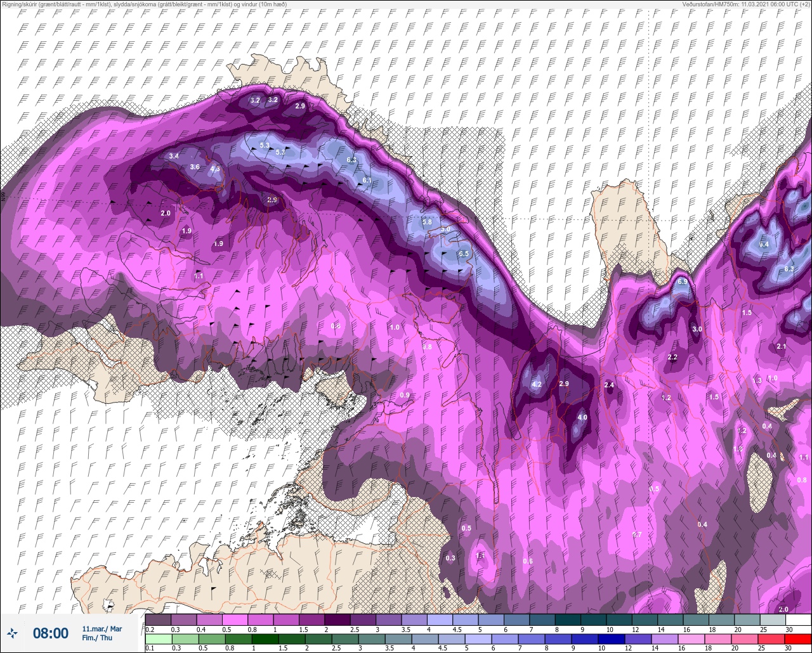Viewport: 812px width, 653px height.
Task: Click the 4.3 precipitation value on map
Action: (215, 169)
